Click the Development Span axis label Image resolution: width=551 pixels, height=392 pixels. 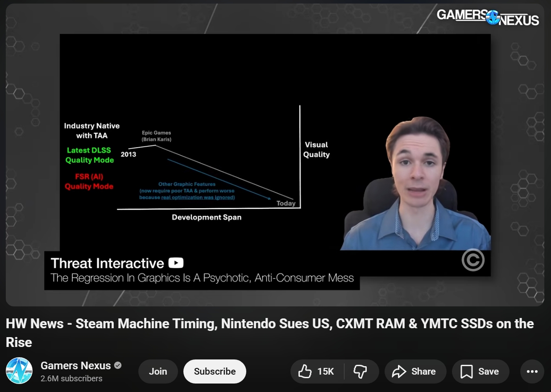tap(207, 218)
